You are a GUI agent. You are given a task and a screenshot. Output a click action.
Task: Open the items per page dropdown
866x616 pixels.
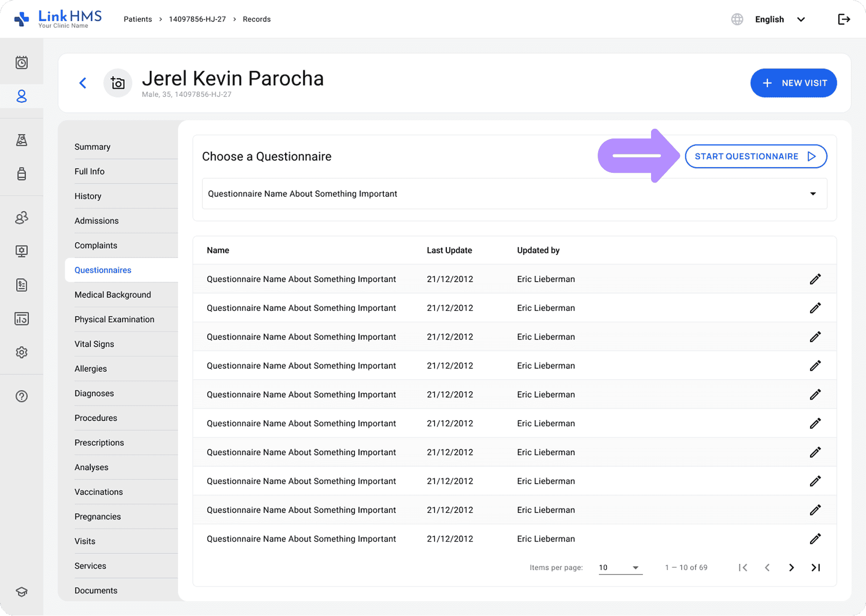(620, 567)
